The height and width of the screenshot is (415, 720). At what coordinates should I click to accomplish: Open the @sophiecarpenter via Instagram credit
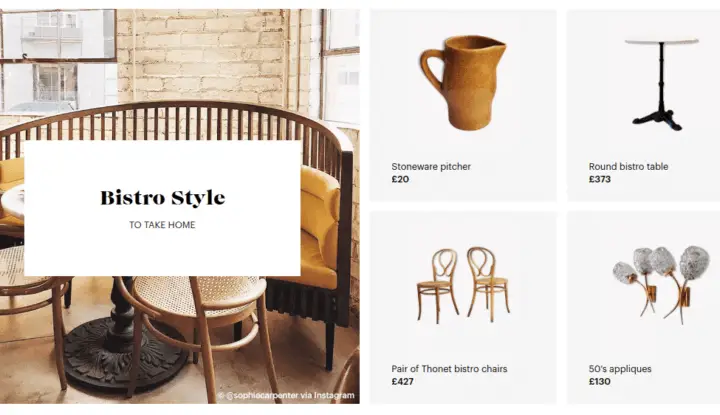click(286, 395)
